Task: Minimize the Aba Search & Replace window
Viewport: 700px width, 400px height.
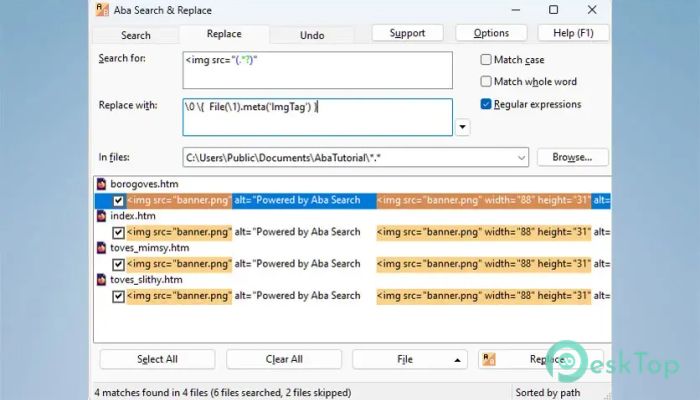Action: (516, 10)
